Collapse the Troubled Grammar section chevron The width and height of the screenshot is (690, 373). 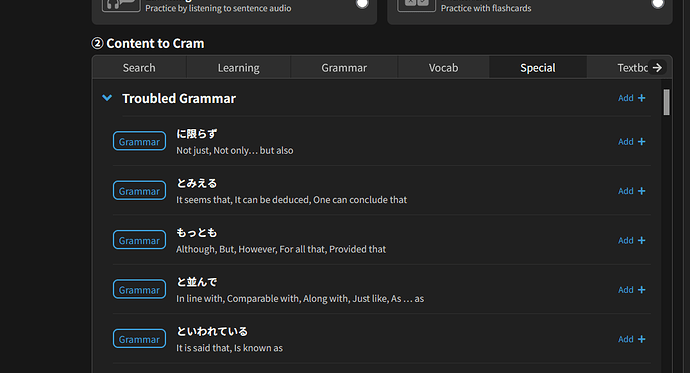click(107, 98)
